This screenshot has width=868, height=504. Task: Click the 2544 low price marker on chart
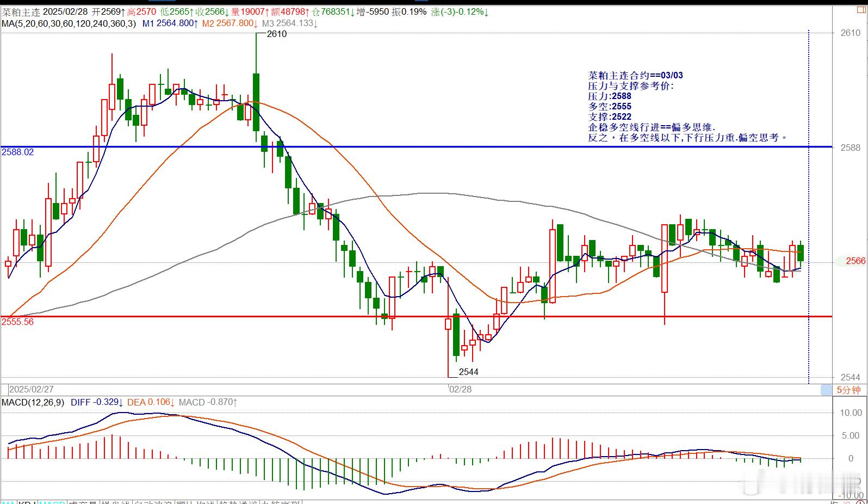(468, 372)
